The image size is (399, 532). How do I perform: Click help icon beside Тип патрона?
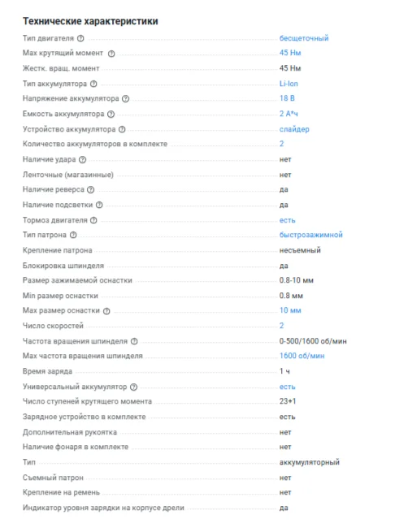pyautogui.click(x=73, y=235)
